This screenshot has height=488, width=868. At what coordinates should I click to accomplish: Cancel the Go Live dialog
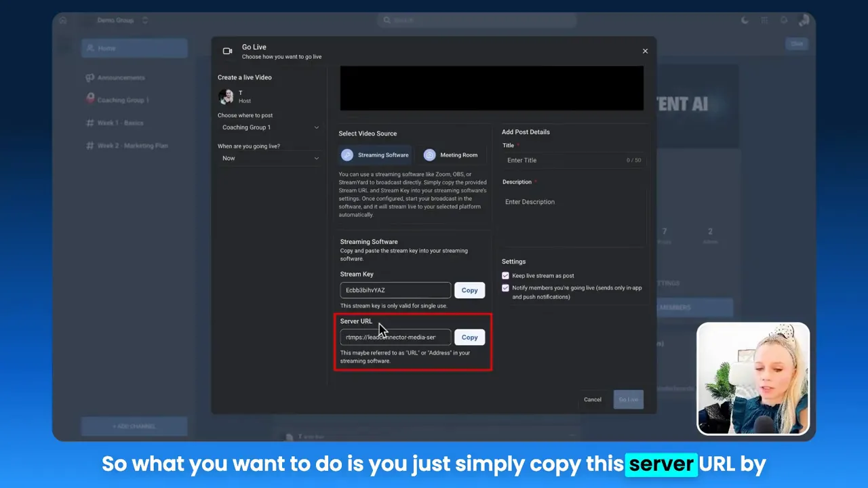pyautogui.click(x=593, y=399)
